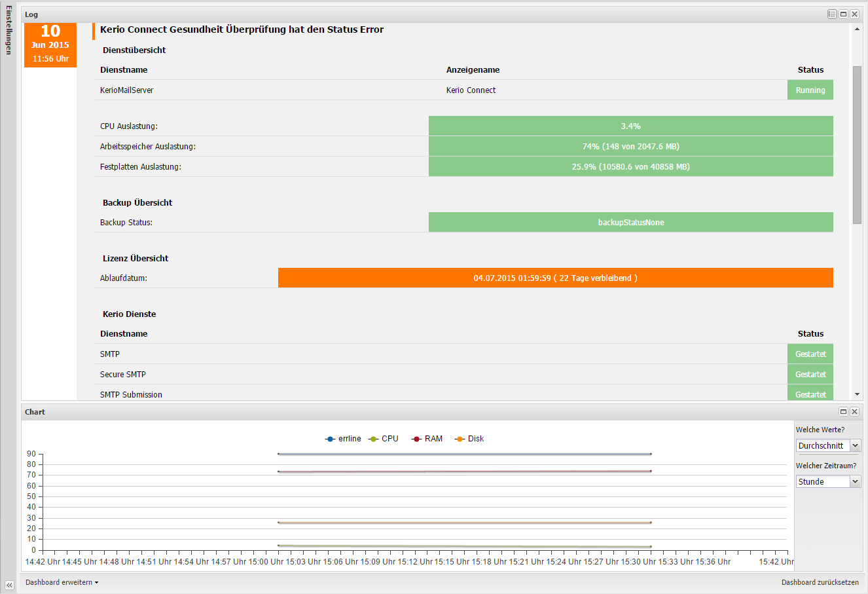Viewport: 868px width, 594px height.
Task: Toggle CPU series in chart legend
Action: [x=384, y=439]
